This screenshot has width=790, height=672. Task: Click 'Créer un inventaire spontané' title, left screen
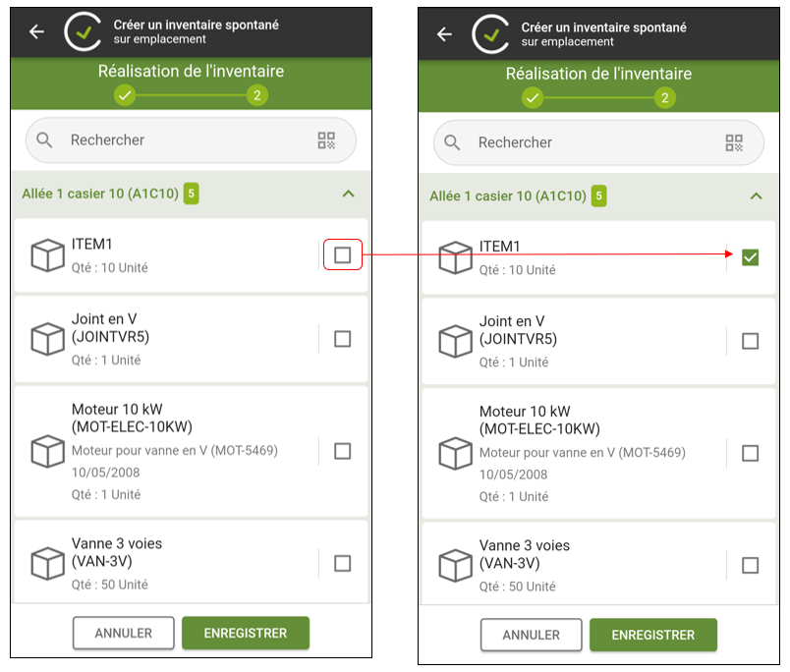click(196, 25)
